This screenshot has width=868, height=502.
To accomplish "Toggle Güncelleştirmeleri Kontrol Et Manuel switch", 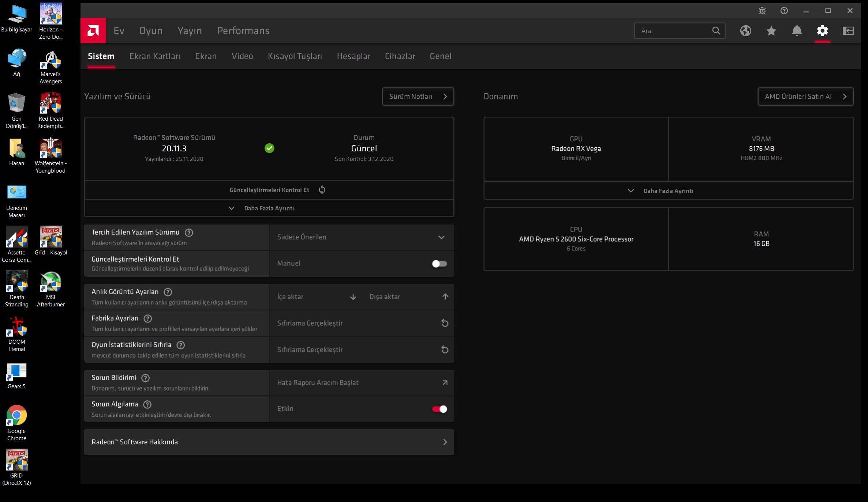I will (439, 264).
